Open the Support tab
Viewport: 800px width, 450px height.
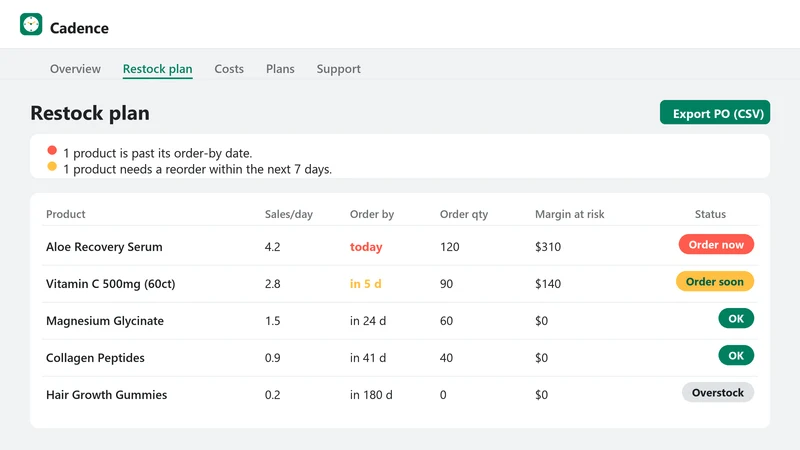tap(338, 69)
